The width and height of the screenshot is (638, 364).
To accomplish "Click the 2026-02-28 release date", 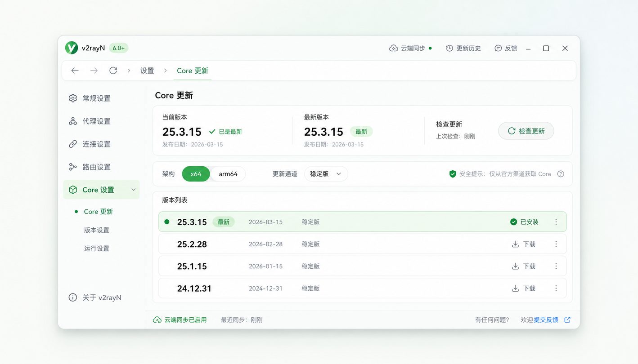I will [265, 244].
